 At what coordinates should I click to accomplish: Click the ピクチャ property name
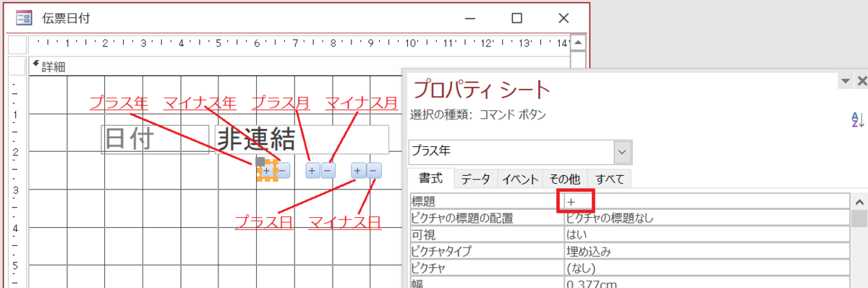click(x=486, y=269)
